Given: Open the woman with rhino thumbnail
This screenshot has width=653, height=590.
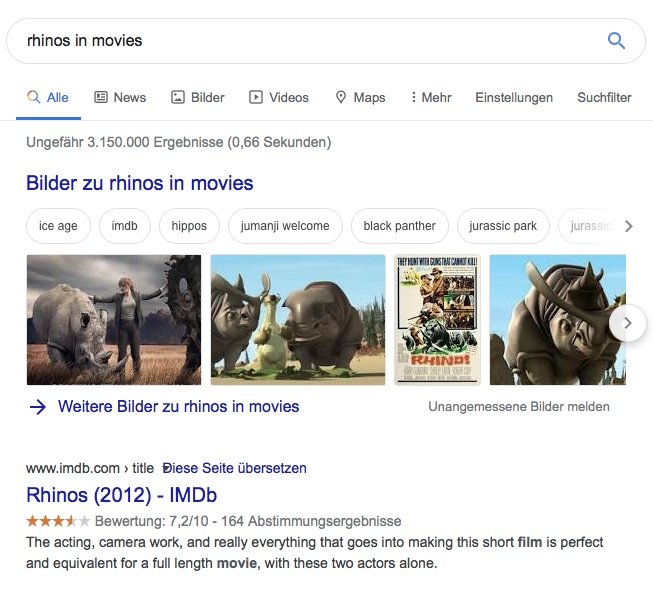Looking at the screenshot, I should tap(114, 320).
